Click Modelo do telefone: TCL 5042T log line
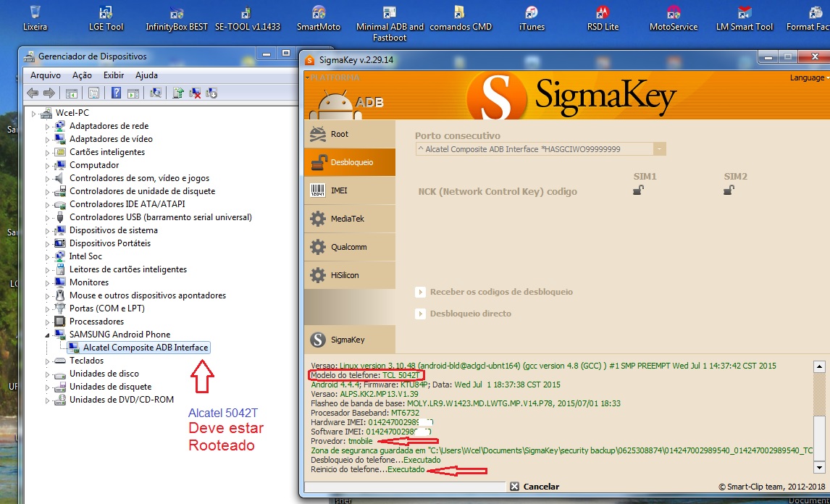Screen dimensions: 830x504 click(x=365, y=375)
